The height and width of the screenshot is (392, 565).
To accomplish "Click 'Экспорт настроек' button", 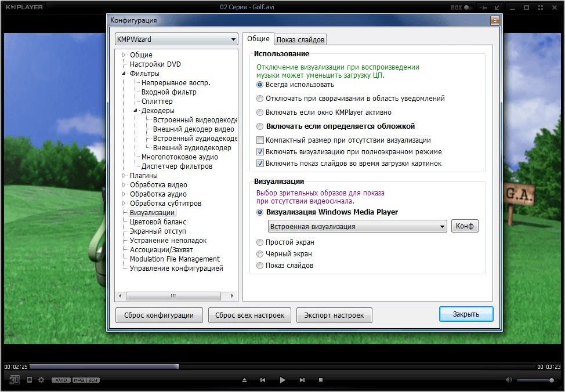I will click(334, 315).
